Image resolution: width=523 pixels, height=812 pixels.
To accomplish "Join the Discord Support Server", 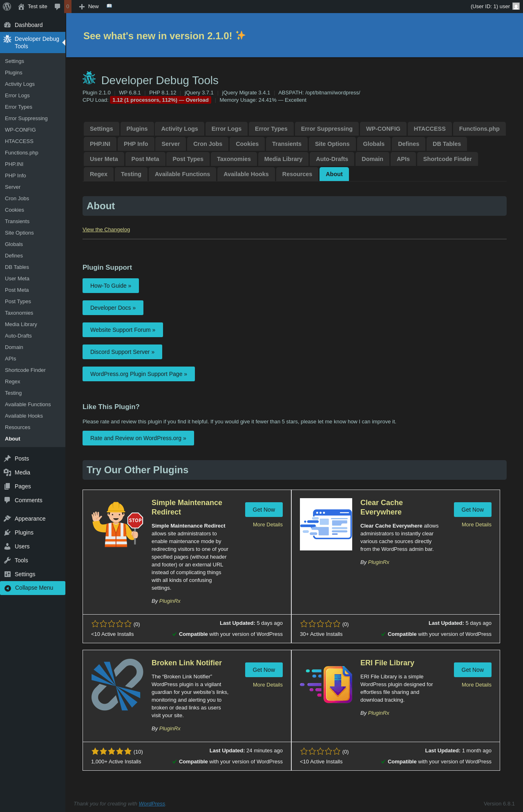I will pyautogui.click(x=122, y=352).
